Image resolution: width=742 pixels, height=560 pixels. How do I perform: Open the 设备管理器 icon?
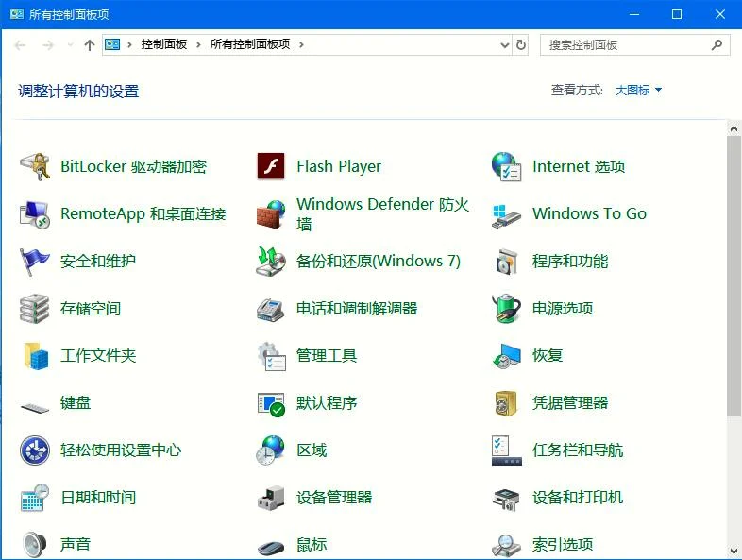[271, 498]
